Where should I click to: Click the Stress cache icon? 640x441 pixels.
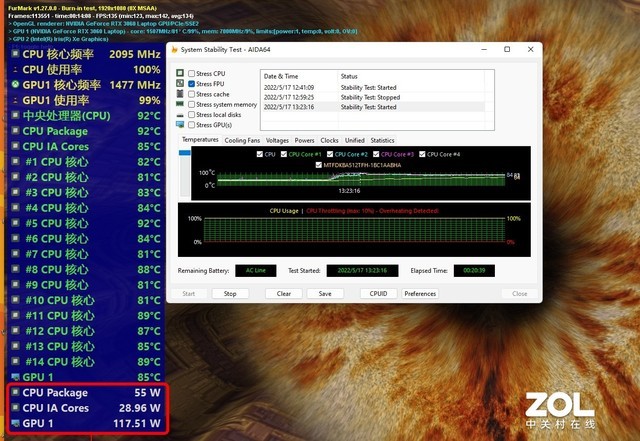(x=180, y=94)
